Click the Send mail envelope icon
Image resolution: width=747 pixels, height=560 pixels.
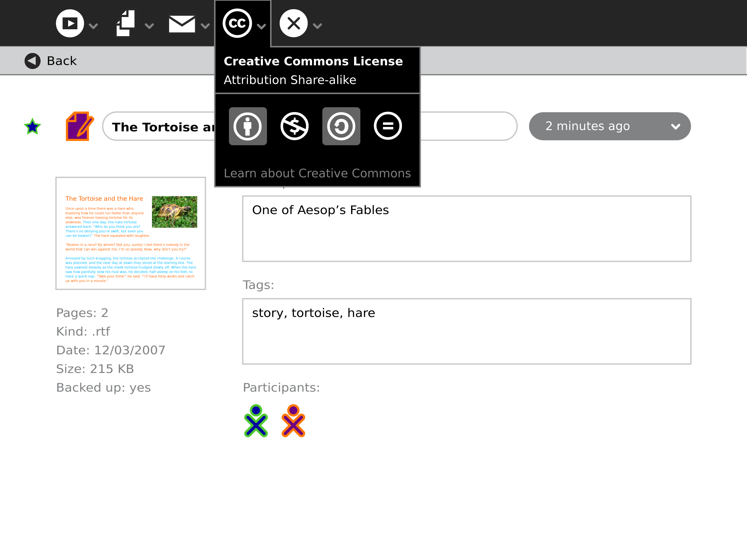pyautogui.click(x=182, y=24)
